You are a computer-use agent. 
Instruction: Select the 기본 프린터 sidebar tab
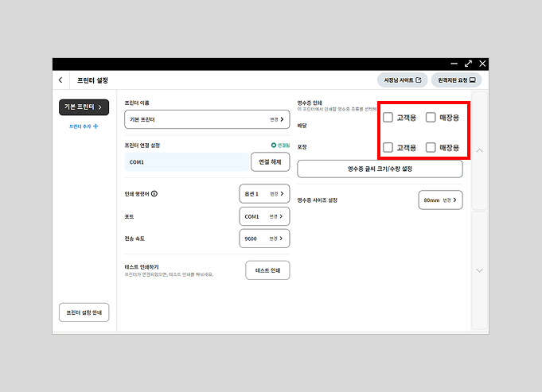84,107
